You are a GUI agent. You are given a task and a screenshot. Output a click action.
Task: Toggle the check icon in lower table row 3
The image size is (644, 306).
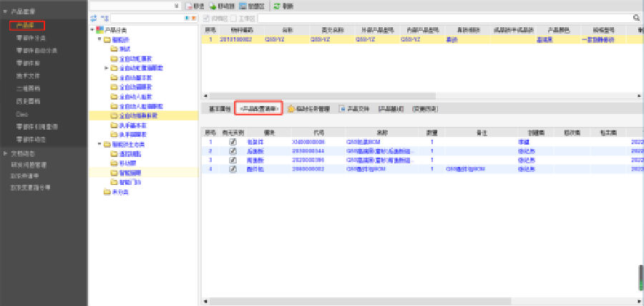[233, 160]
